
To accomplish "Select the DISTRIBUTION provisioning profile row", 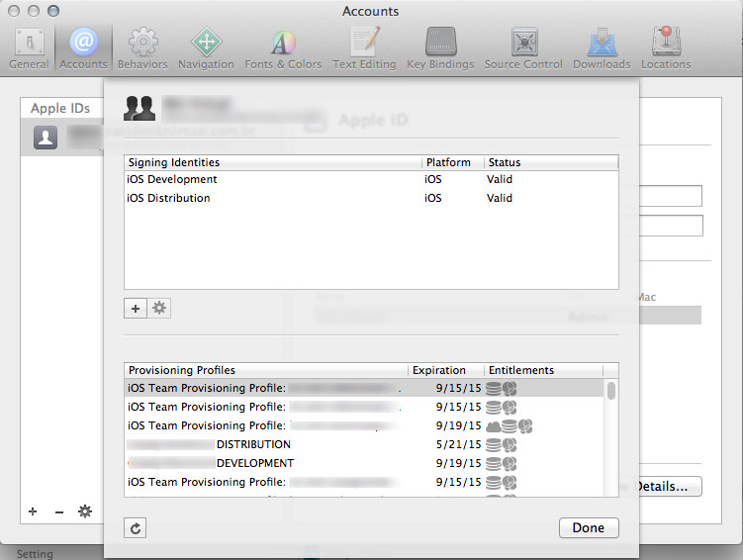I will click(x=364, y=444).
